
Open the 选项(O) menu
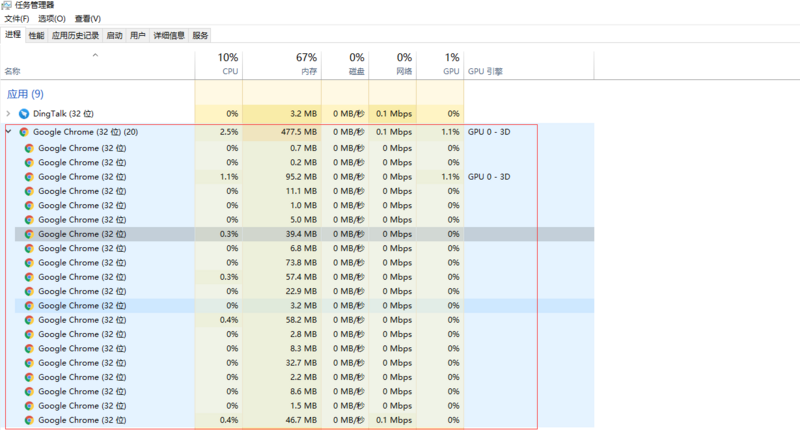tap(52, 19)
